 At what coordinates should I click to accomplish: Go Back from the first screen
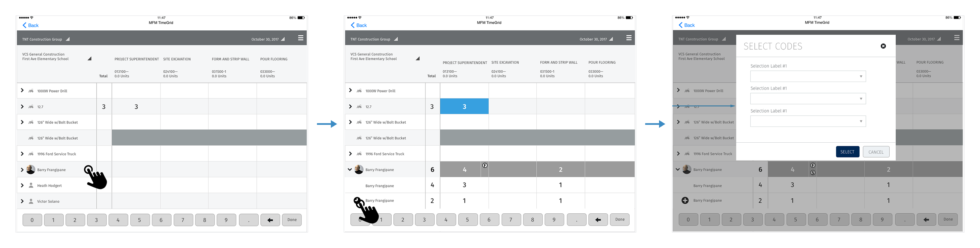[30, 25]
